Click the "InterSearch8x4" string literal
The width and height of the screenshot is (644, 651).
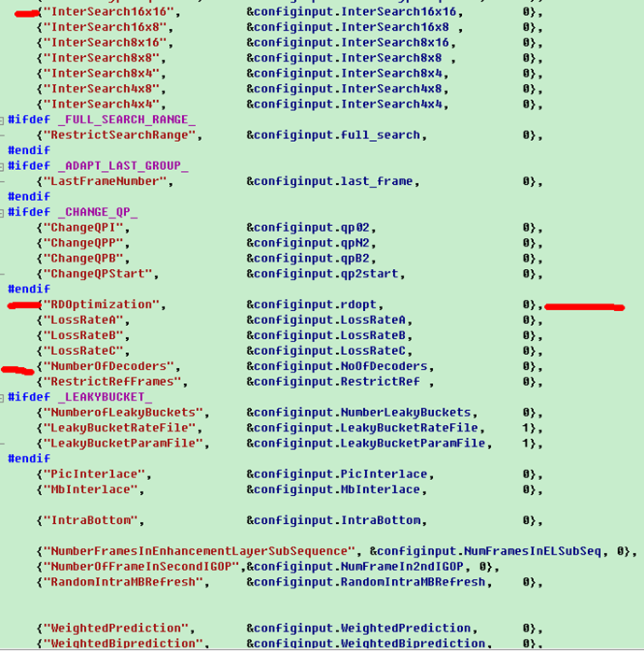(x=101, y=74)
